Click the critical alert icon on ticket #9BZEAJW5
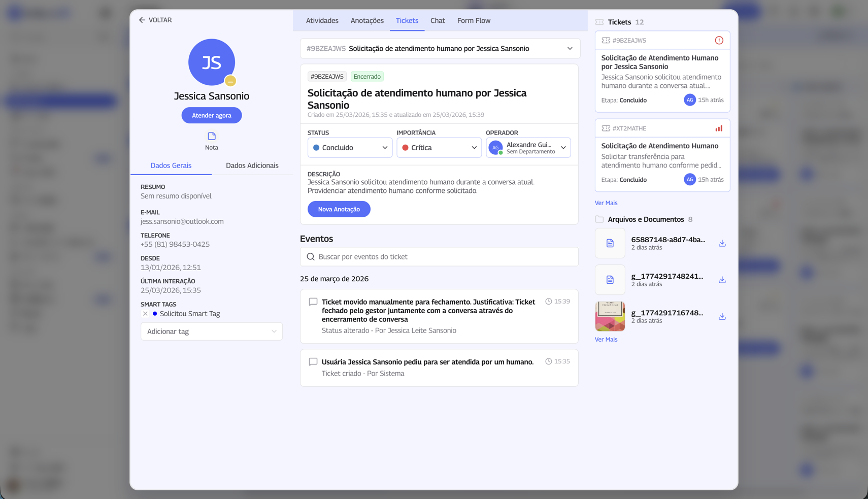Viewport: 868px width, 499px height. pyautogui.click(x=719, y=41)
